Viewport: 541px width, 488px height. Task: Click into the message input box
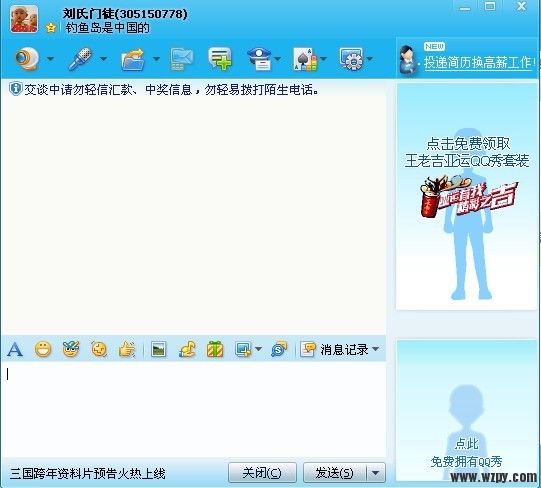click(193, 409)
